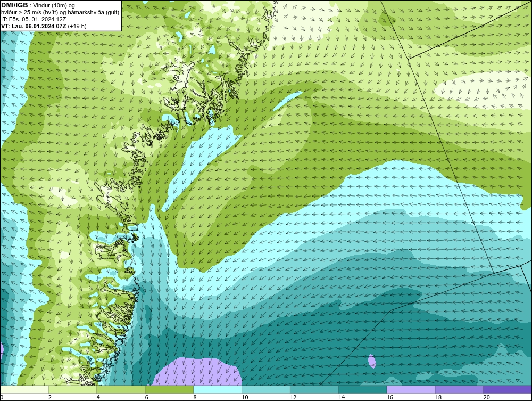532x401 pixels.
Task: Click the large purple high-wind area at the bottom
Action: pyautogui.click(x=197, y=372)
